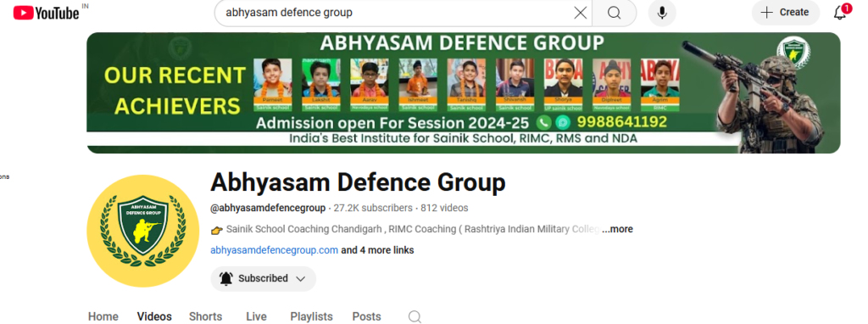Open abhyasamdefencegroup.com link
Screen dimensions: 868x324
pos(274,250)
